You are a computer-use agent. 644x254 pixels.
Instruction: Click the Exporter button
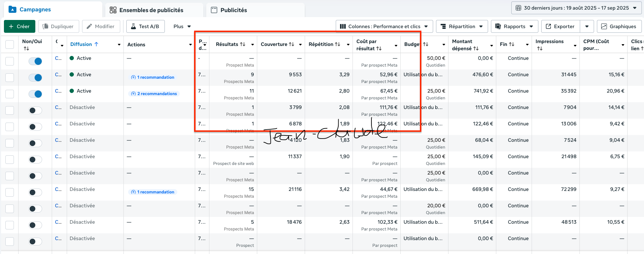(x=561, y=26)
